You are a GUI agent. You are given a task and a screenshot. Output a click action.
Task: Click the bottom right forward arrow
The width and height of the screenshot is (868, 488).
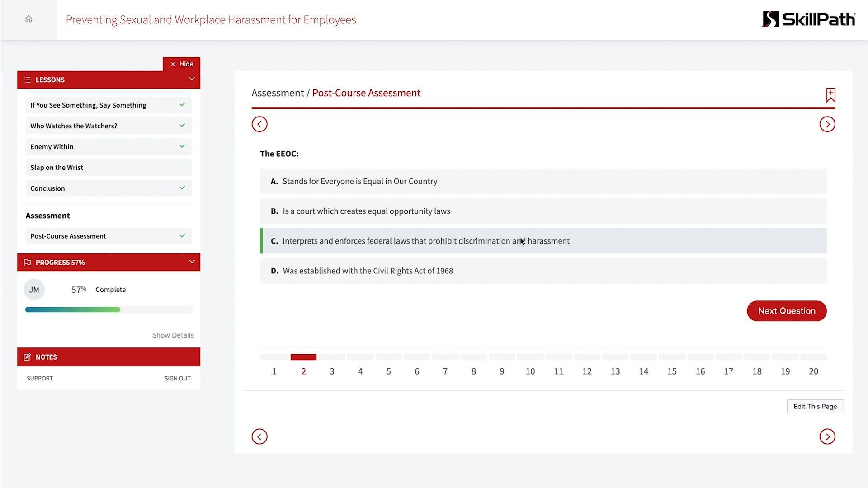827,436
